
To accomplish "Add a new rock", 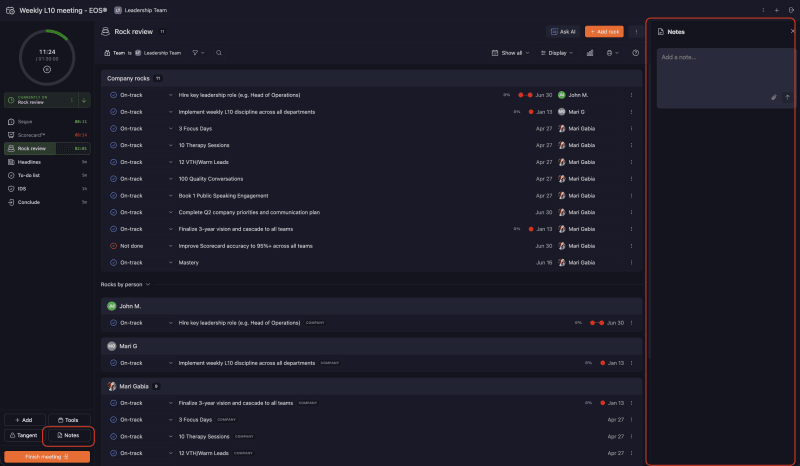I will [604, 32].
